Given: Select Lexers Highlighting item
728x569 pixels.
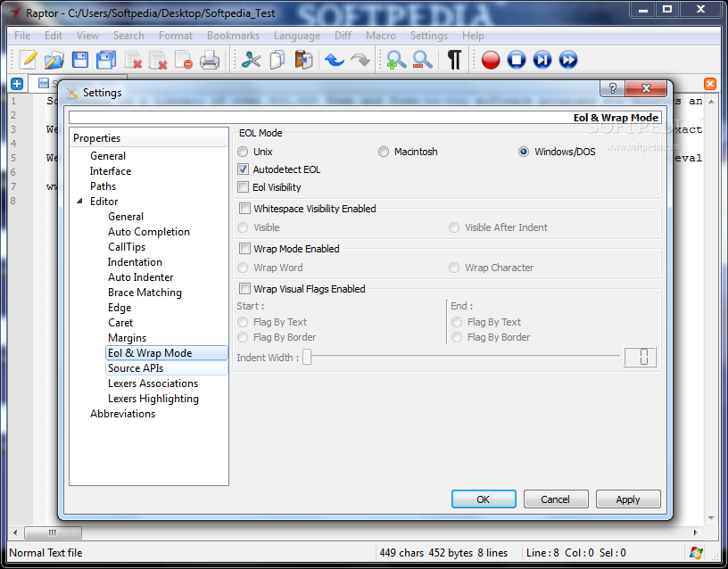Looking at the screenshot, I should tap(153, 399).
